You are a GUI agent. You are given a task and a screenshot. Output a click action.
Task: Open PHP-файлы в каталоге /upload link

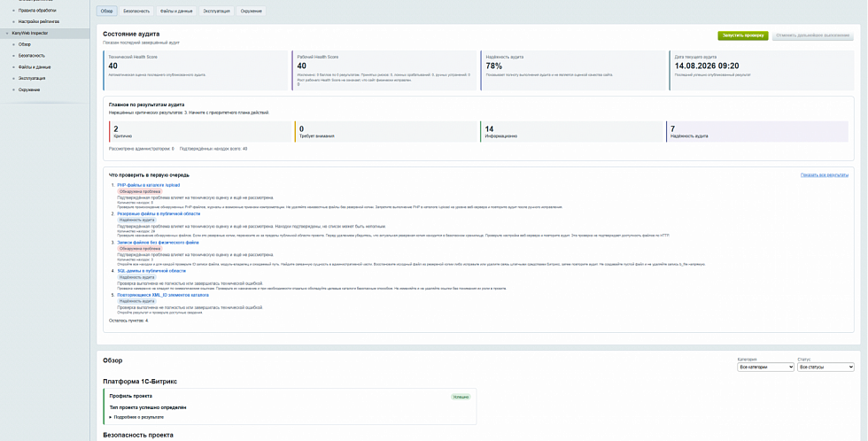click(149, 185)
